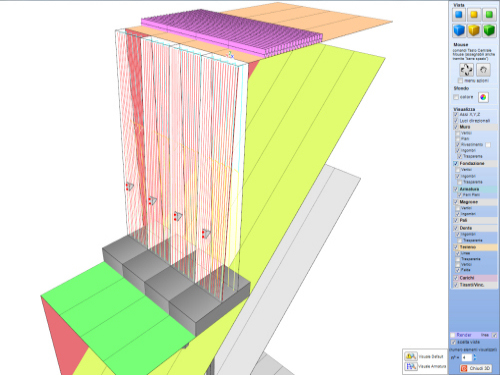Toggle the Muro visibility checkbox
This screenshot has height=375, width=500.
(456, 127)
